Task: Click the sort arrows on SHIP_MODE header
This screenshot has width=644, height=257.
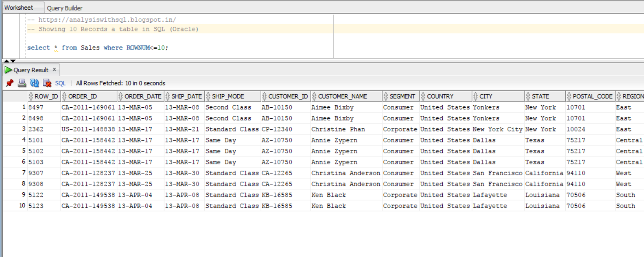Action: pos(209,96)
